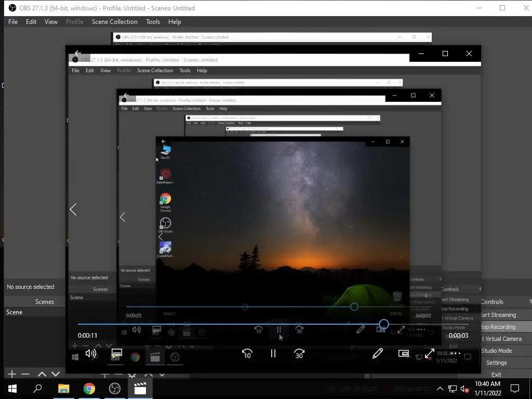Move the scene down with the down arrow
Screen dimensions: 532x399
coord(56,374)
